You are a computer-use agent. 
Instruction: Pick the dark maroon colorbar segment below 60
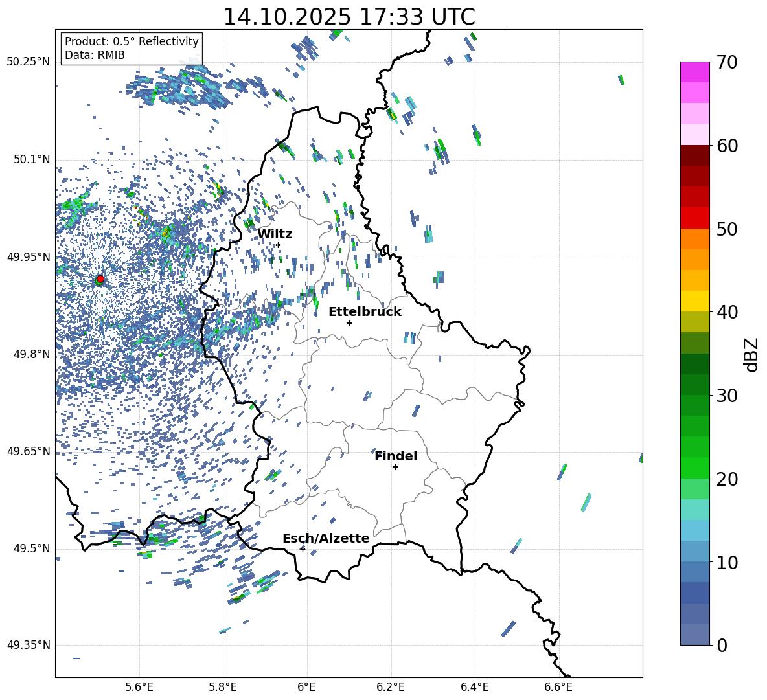point(695,155)
